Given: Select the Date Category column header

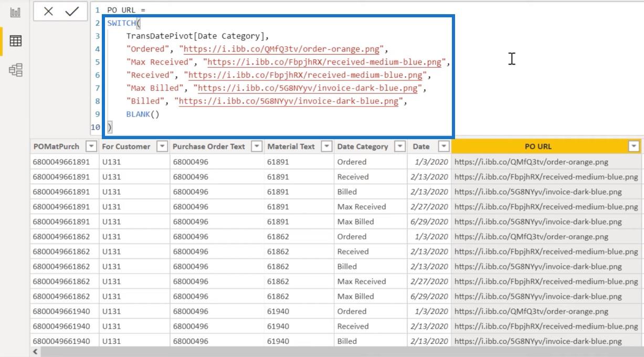Looking at the screenshot, I should 363,146.
